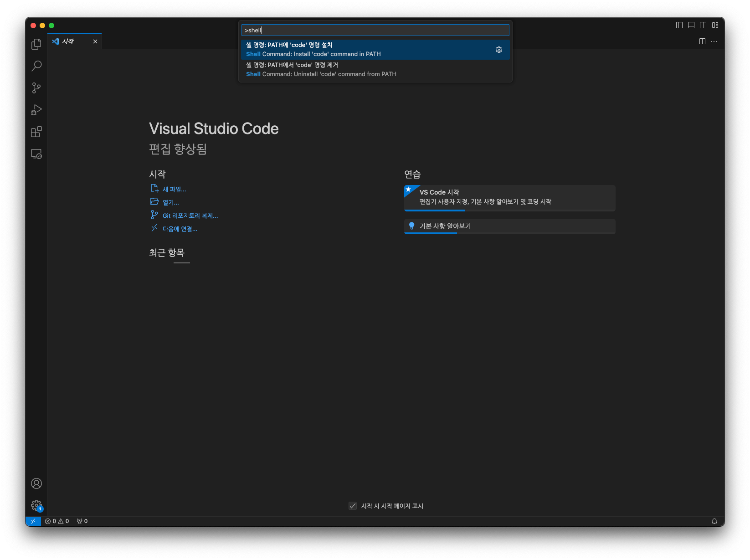This screenshot has height=560, width=750.
Task: Close the 시작 tab
Action: click(x=95, y=41)
